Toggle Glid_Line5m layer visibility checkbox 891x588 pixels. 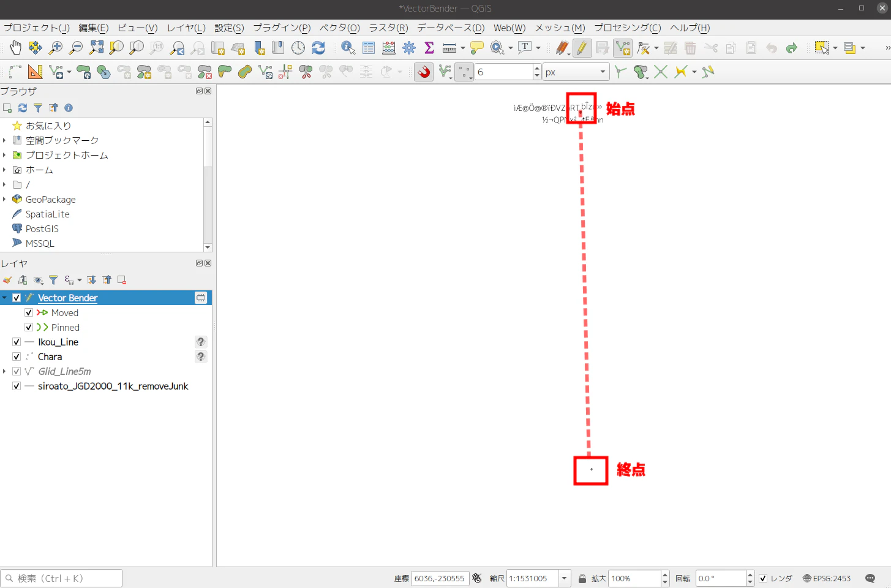click(17, 371)
